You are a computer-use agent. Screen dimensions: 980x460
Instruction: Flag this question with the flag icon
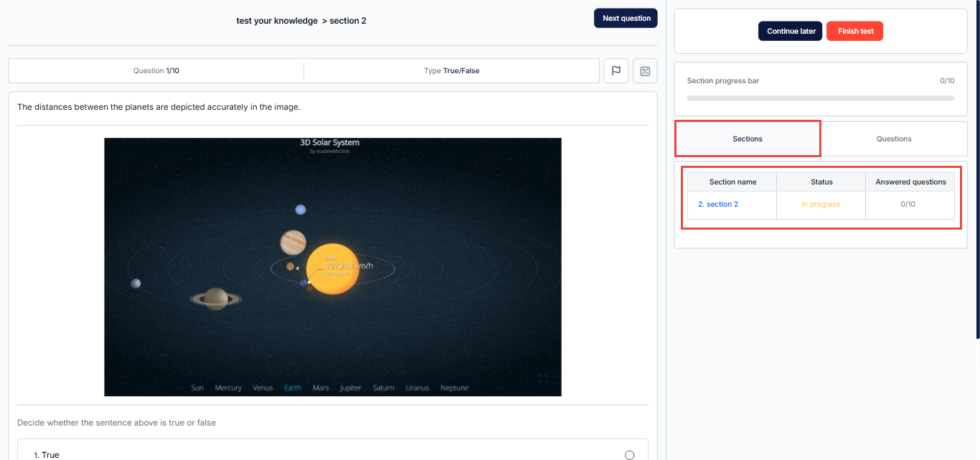[616, 71]
